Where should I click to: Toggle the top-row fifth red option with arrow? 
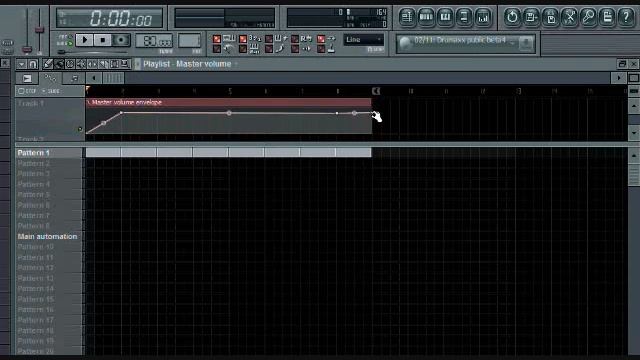coord(321,39)
